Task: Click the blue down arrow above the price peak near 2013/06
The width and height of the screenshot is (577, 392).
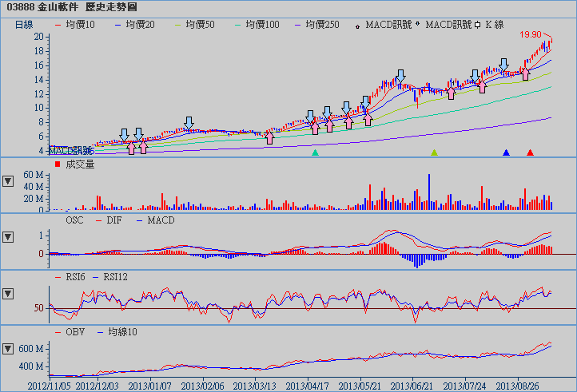Action: pyautogui.click(x=400, y=76)
